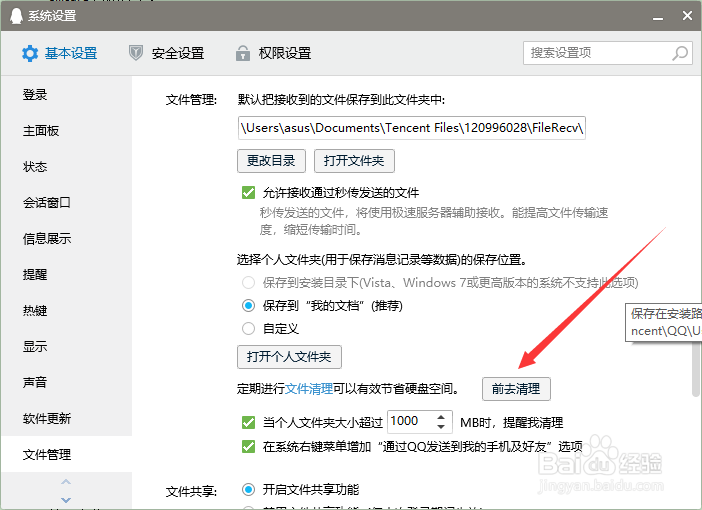Open the 基本设置 tab
Screen dimensions: 702x510
click(x=60, y=54)
